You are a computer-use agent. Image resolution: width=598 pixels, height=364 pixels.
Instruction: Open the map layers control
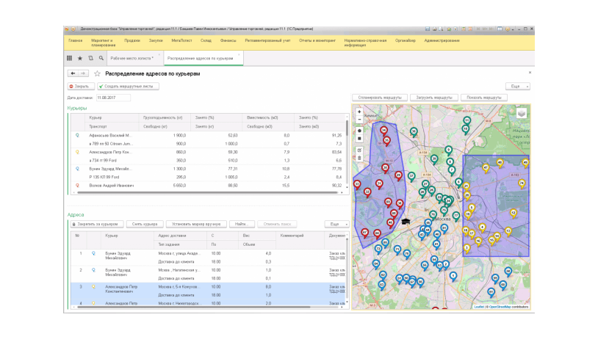point(522,113)
